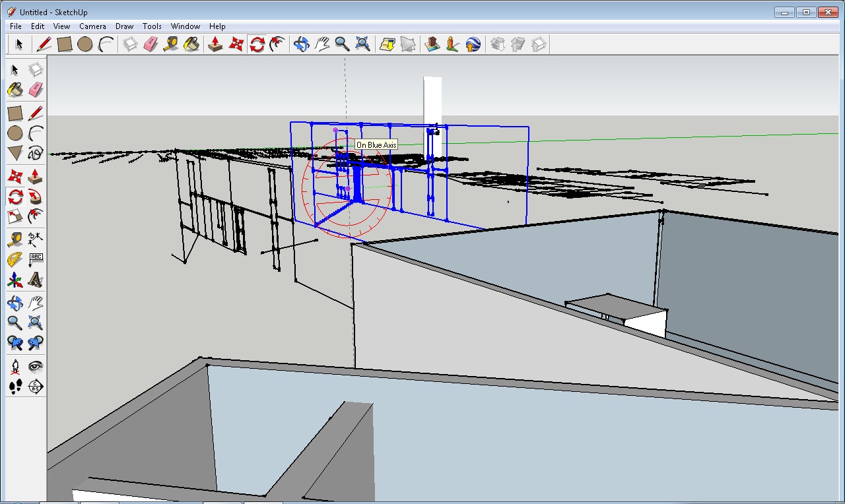Pick the Line pencil in the left tool palette
This screenshot has width=845, height=504.
coord(36,113)
